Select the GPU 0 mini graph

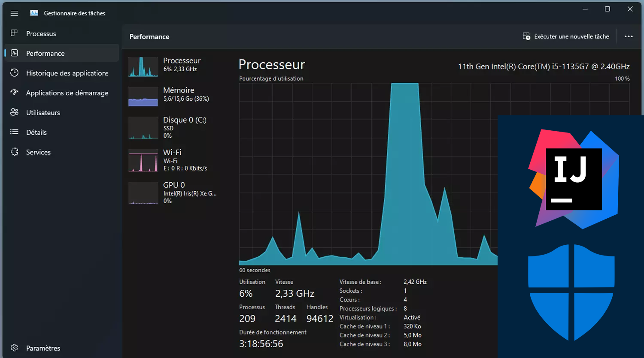pyautogui.click(x=143, y=193)
